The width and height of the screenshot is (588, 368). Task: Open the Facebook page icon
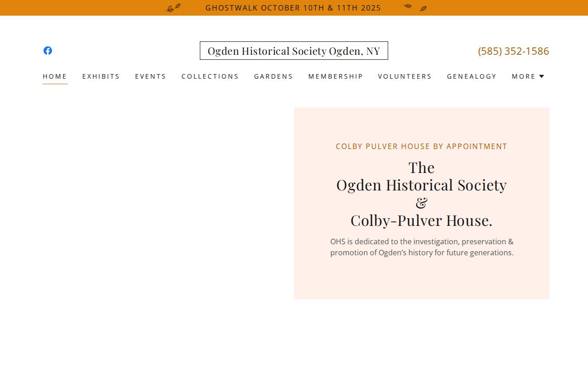(48, 51)
